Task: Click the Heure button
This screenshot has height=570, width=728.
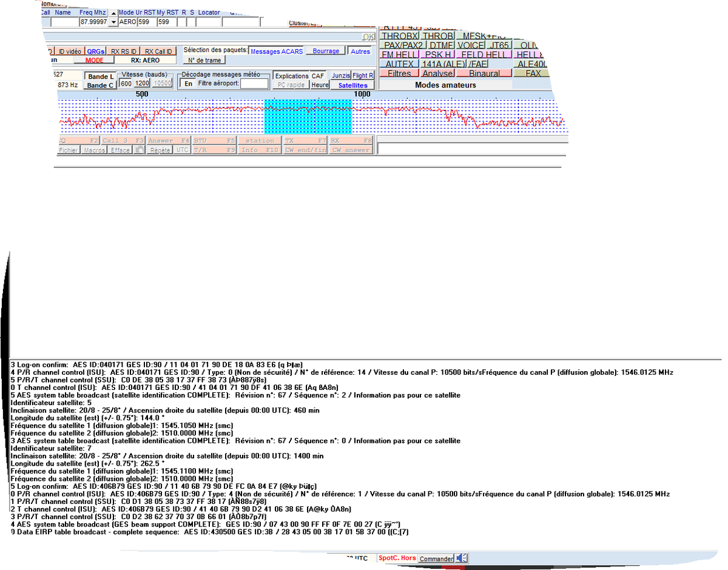Action: (x=320, y=85)
